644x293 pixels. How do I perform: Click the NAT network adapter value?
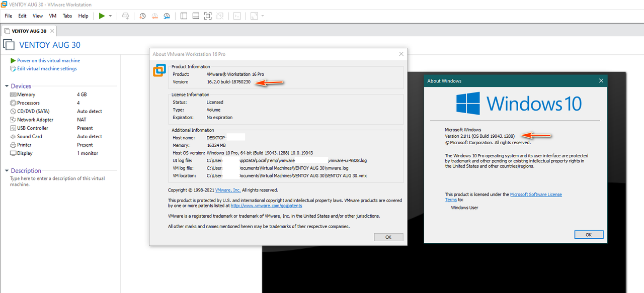click(x=82, y=120)
